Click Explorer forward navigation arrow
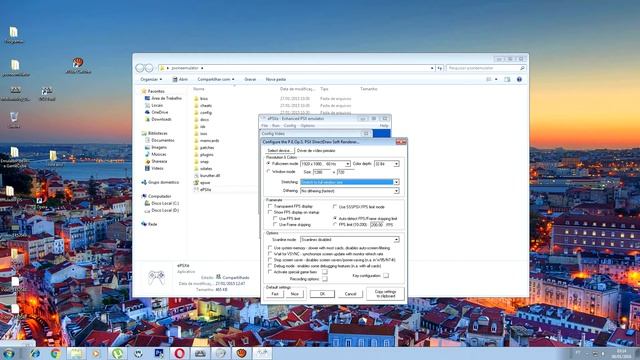This screenshot has height=360, width=640. [149, 68]
